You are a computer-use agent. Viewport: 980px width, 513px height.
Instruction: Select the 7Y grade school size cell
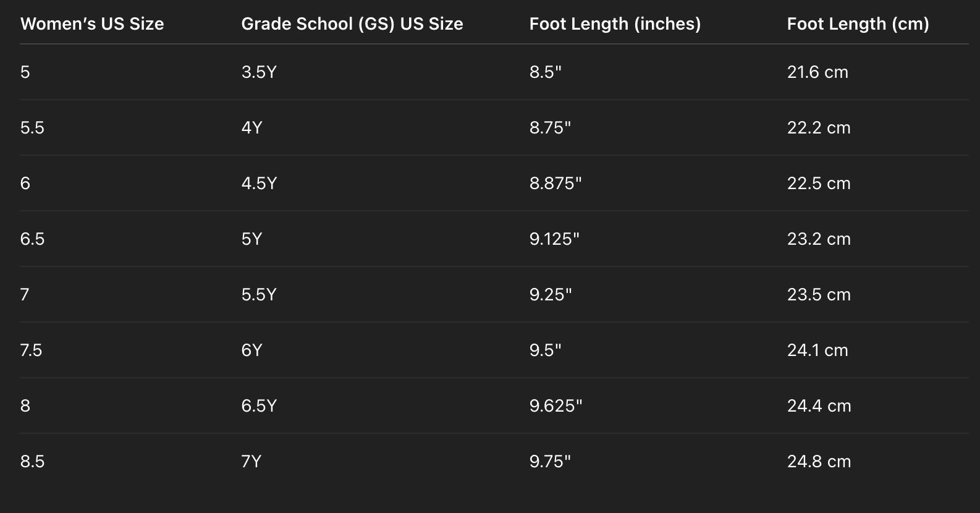click(251, 462)
